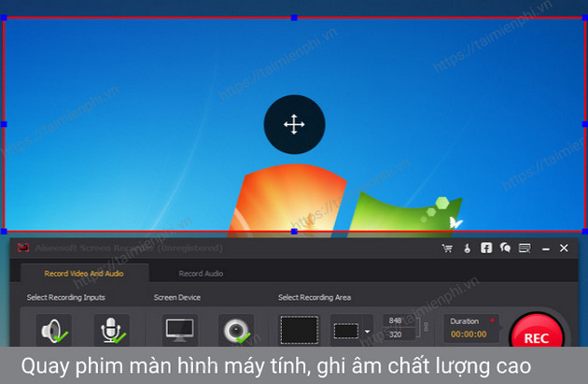Image resolution: width=588 pixels, height=384 pixels.
Task: Click the bottom-middle selection resize handle
Action: pos(294,232)
